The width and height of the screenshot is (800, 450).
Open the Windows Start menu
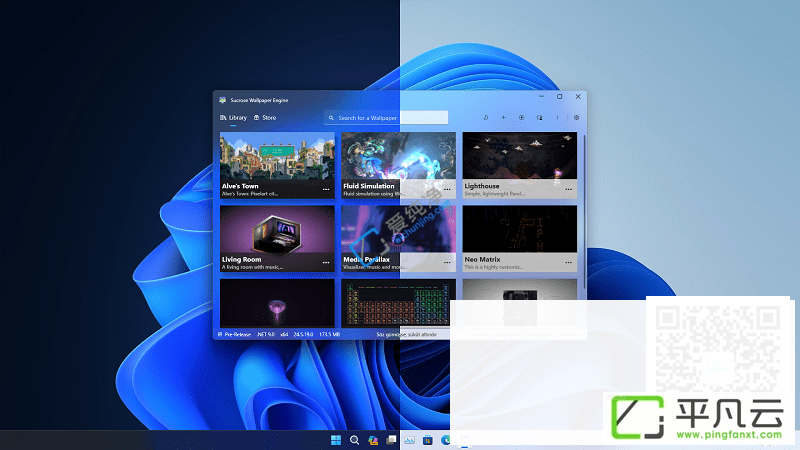click(x=336, y=440)
